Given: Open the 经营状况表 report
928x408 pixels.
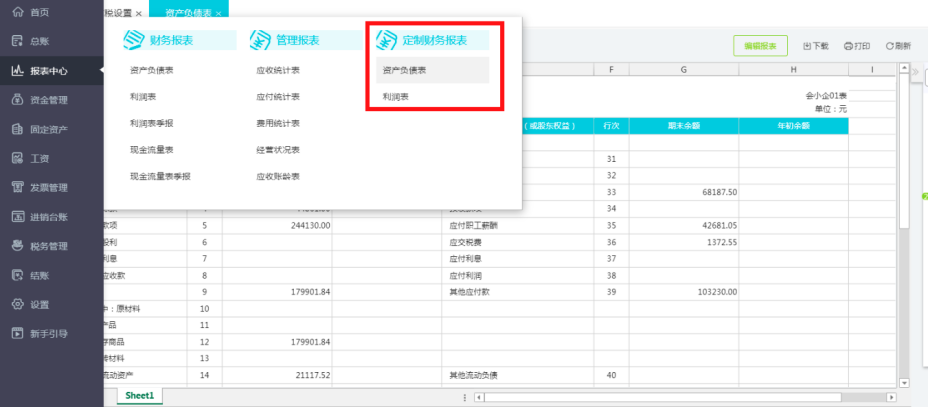Looking at the screenshot, I should coord(278,150).
